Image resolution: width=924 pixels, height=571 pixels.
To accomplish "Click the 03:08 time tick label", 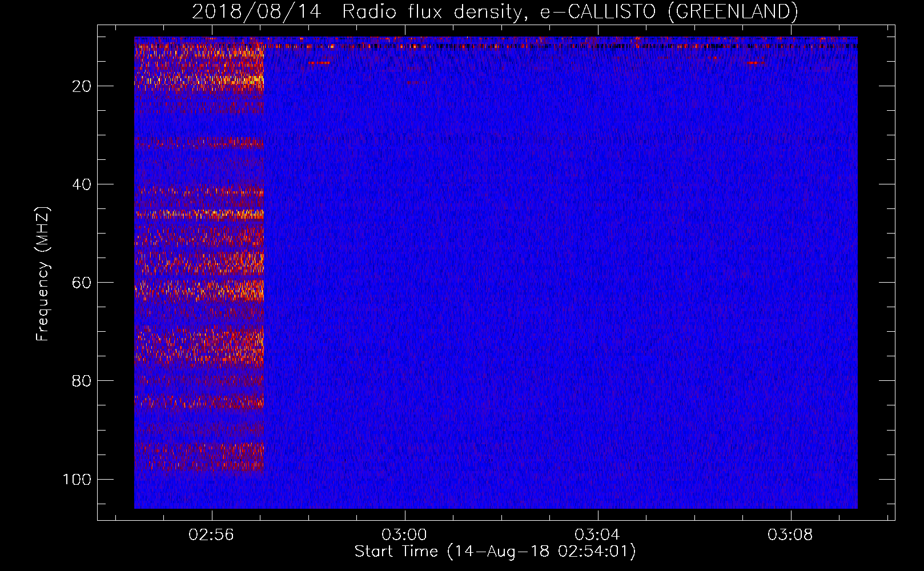I will pos(790,535).
